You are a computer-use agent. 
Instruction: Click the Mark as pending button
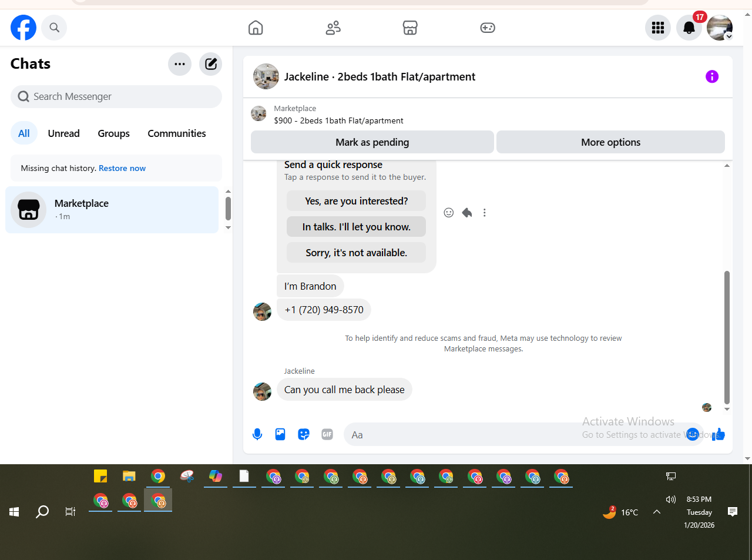tap(372, 142)
